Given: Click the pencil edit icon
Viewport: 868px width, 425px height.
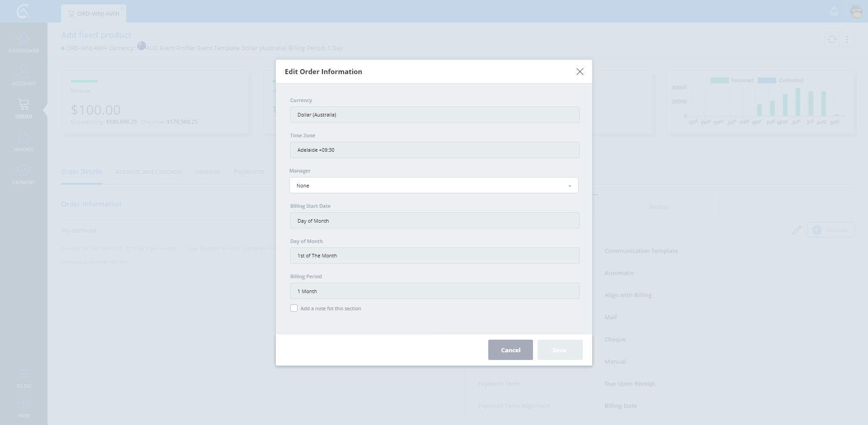Looking at the screenshot, I should coord(797,230).
